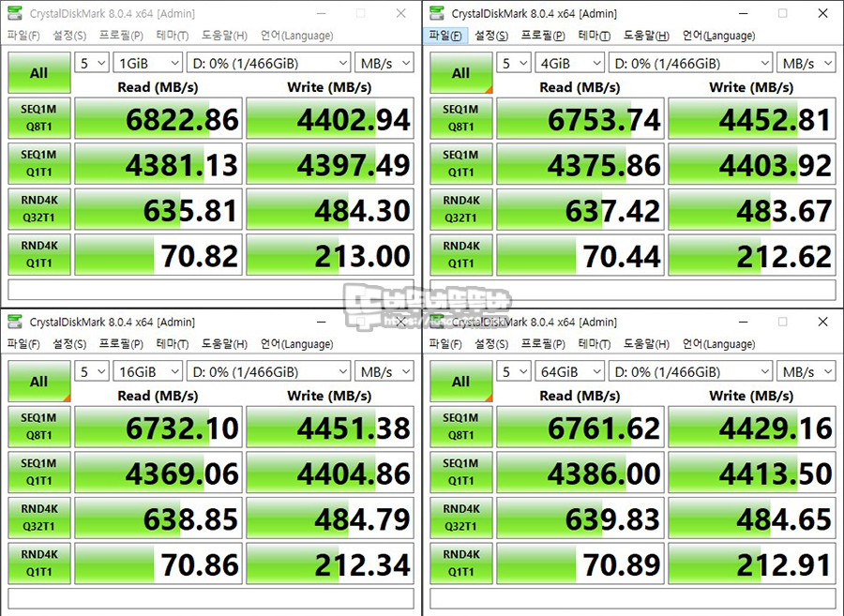Open 언어(Language) menu in 1GiB window
Image resolution: width=844 pixels, height=616 pixels.
tap(296, 36)
